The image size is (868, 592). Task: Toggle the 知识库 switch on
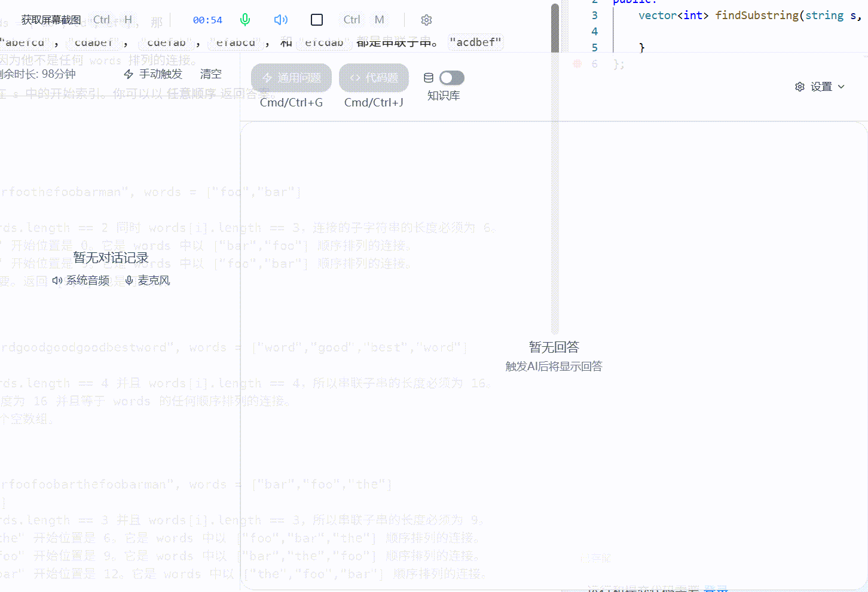[x=451, y=78]
